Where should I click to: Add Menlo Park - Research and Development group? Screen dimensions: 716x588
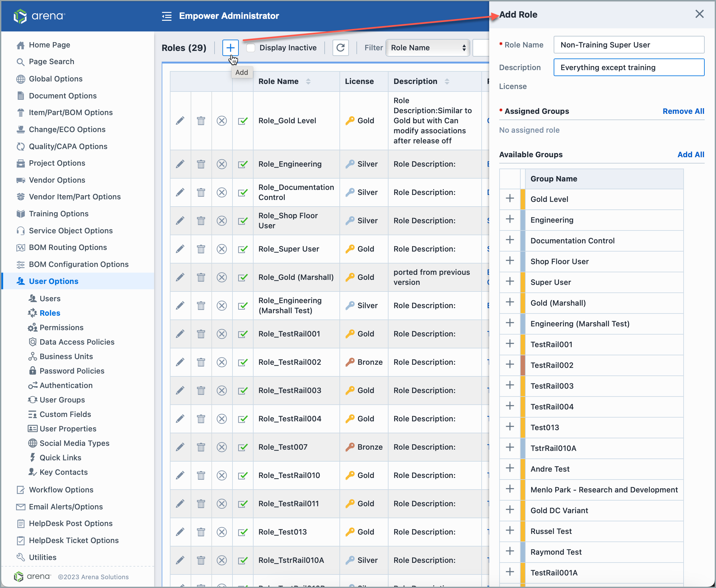pyautogui.click(x=510, y=489)
